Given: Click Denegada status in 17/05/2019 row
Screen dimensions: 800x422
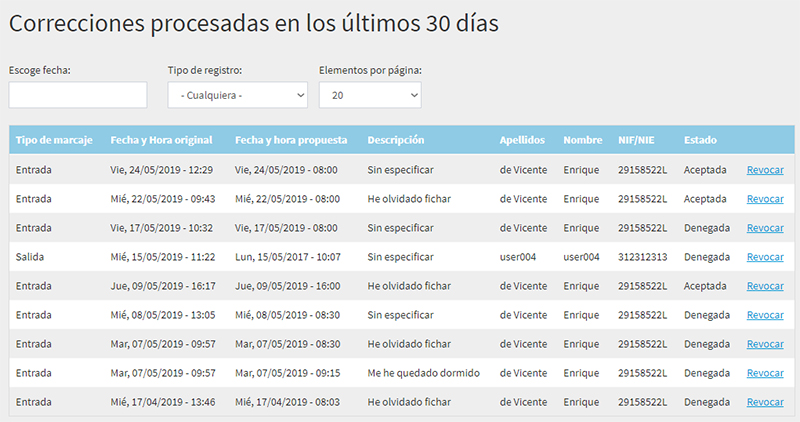Looking at the screenshot, I should pos(707,228).
